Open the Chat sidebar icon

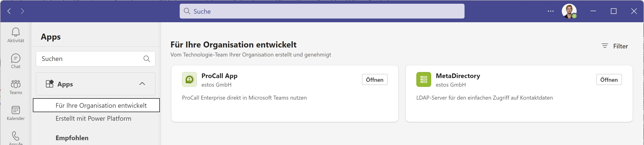pos(16,59)
